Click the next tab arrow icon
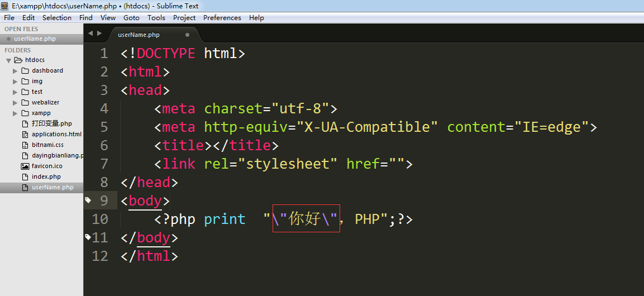Screen dimensions: 644x296 click(x=100, y=34)
